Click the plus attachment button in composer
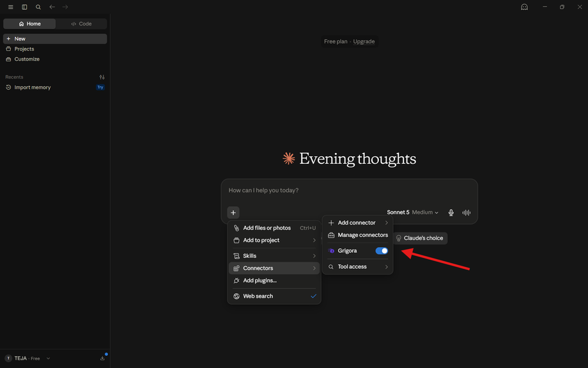 233,212
